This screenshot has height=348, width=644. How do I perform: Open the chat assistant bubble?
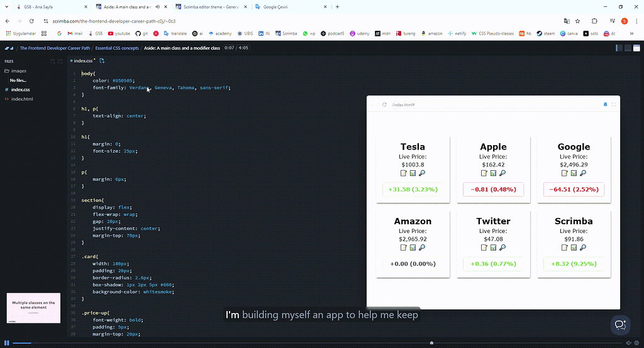620,324
